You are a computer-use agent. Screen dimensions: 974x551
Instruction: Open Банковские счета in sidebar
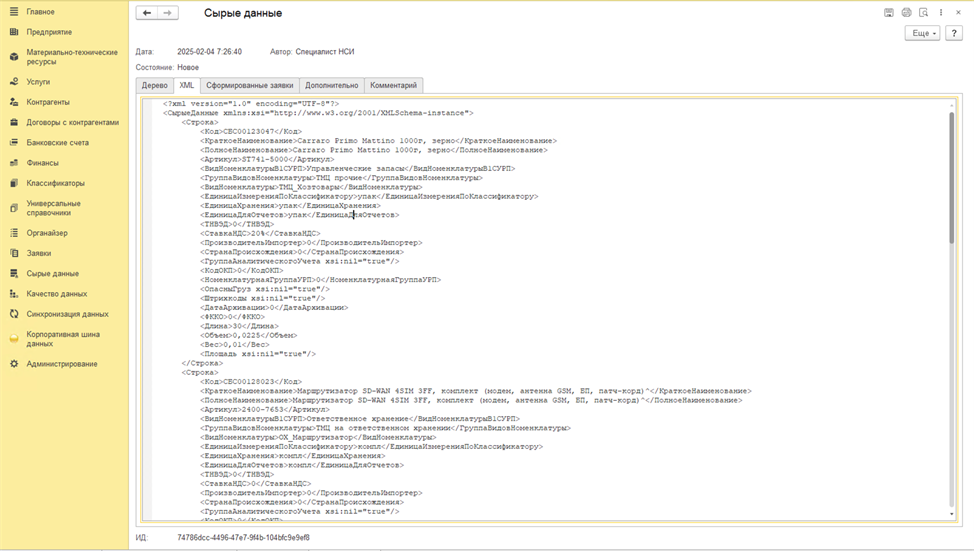[57, 143]
